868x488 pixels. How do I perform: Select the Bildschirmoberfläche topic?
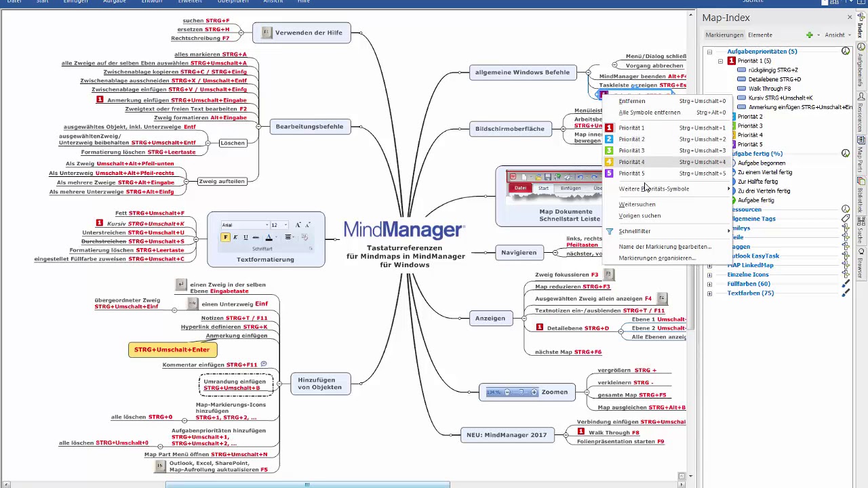[510, 128]
